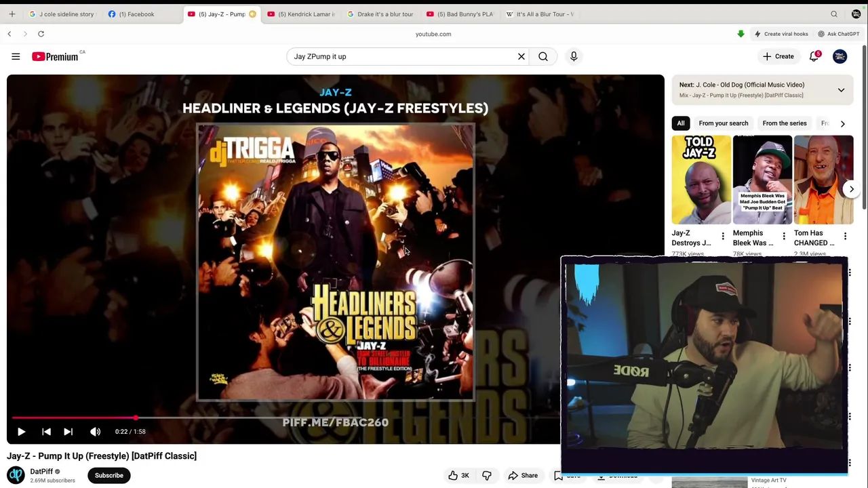868x488 pixels.
Task: Click the video title Jay-Z - Pump It Up
Action: [102, 455]
